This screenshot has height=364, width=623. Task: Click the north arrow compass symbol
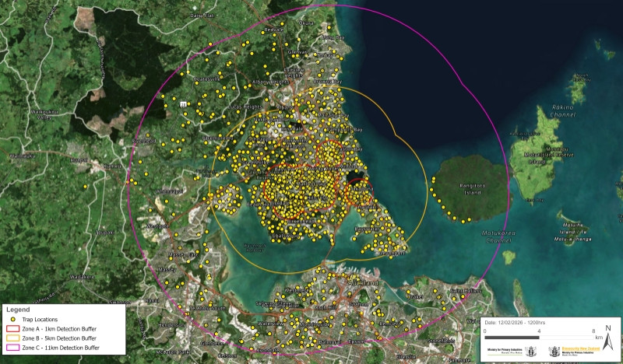coord(608,338)
